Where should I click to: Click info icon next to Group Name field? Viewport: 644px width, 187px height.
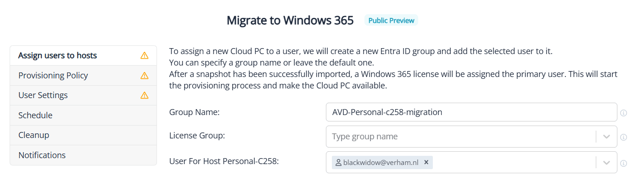click(x=623, y=113)
